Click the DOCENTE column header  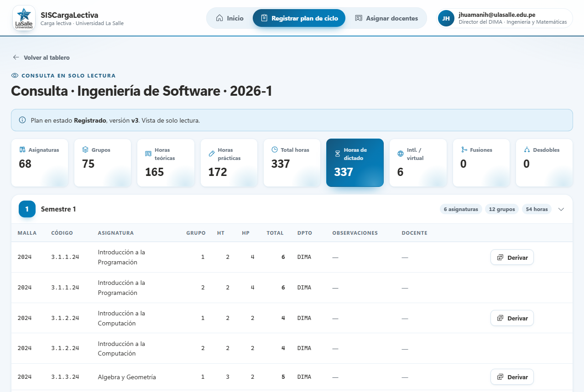(x=414, y=233)
